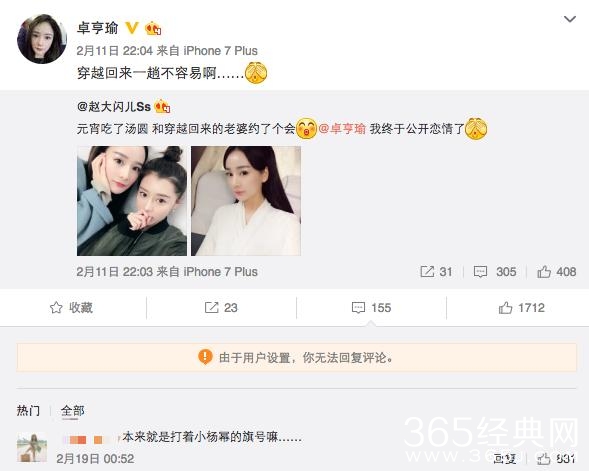Open the red @卓亨瑜 mention link
This screenshot has width=589, height=471.
click(342, 129)
